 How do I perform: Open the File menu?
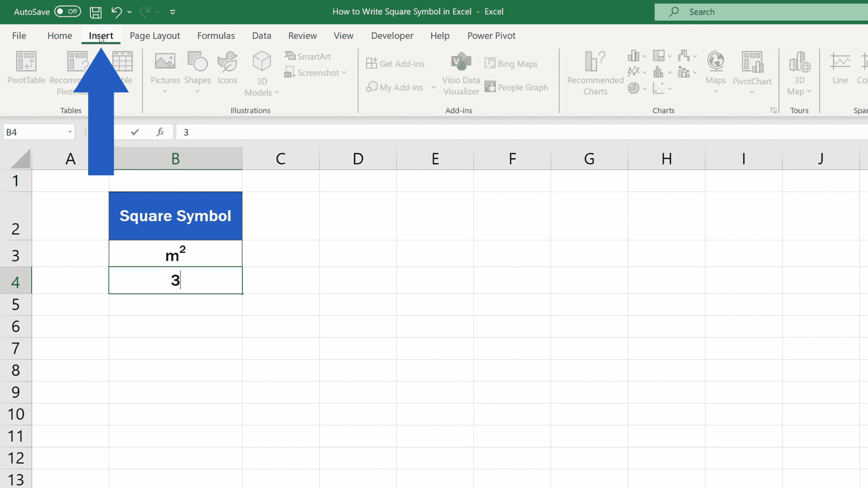[x=18, y=35]
